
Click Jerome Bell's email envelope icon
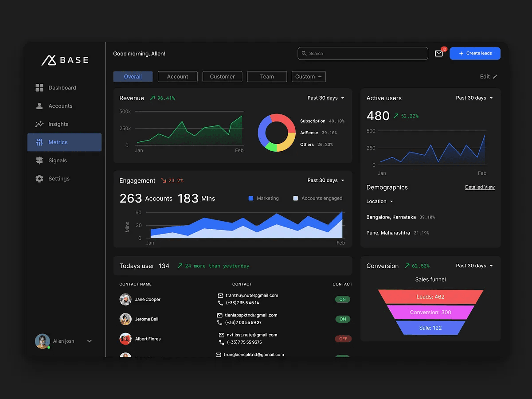pyautogui.click(x=219, y=315)
